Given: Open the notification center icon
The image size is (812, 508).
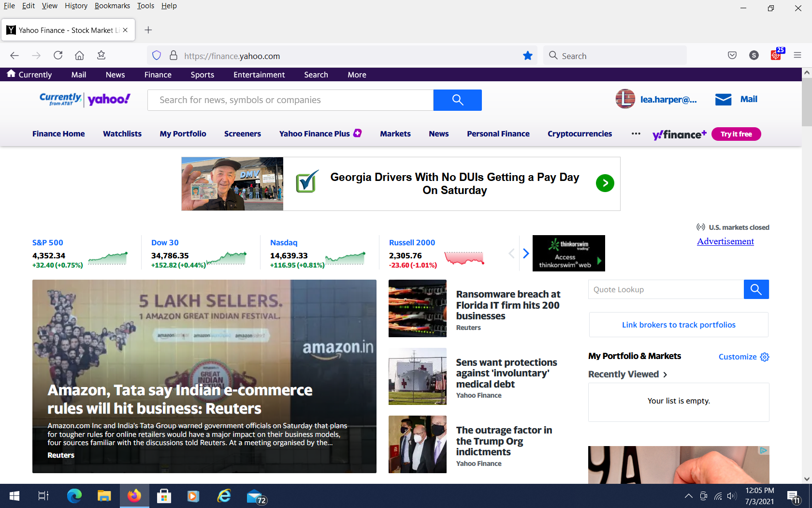Looking at the screenshot, I should pyautogui.click(x=793, y=496).
